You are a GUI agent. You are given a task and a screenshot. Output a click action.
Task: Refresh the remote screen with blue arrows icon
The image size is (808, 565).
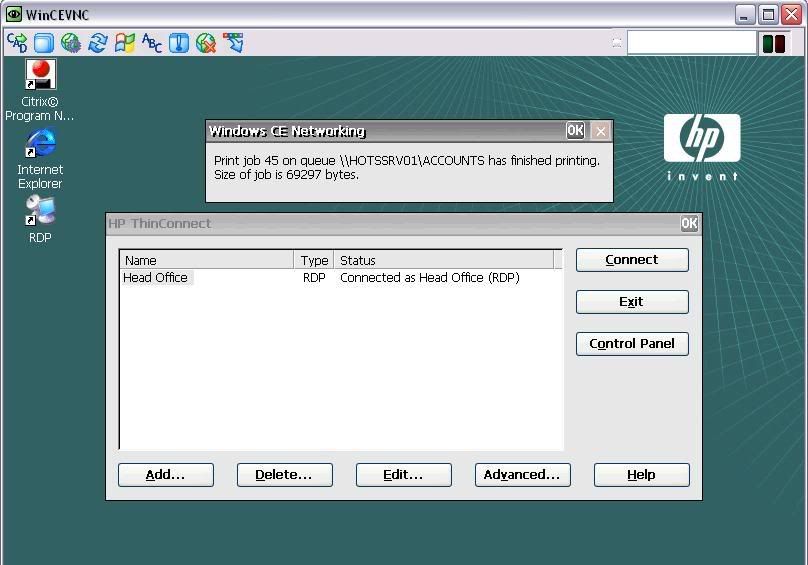(x=98, y=43)
